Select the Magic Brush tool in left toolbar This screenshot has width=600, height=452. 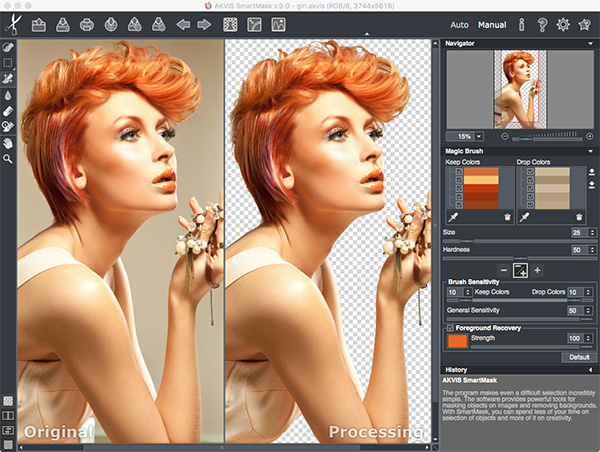coord(8,78)
